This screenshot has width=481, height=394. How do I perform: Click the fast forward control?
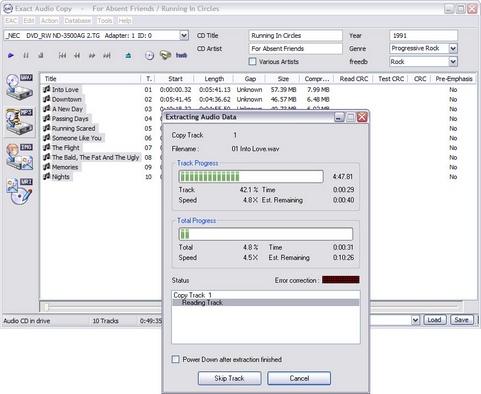(92, 55)
